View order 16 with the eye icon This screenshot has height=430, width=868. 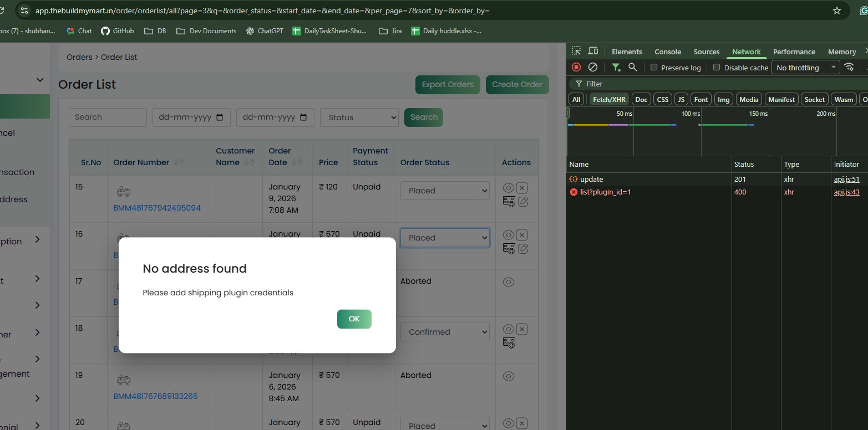point(508,235)
